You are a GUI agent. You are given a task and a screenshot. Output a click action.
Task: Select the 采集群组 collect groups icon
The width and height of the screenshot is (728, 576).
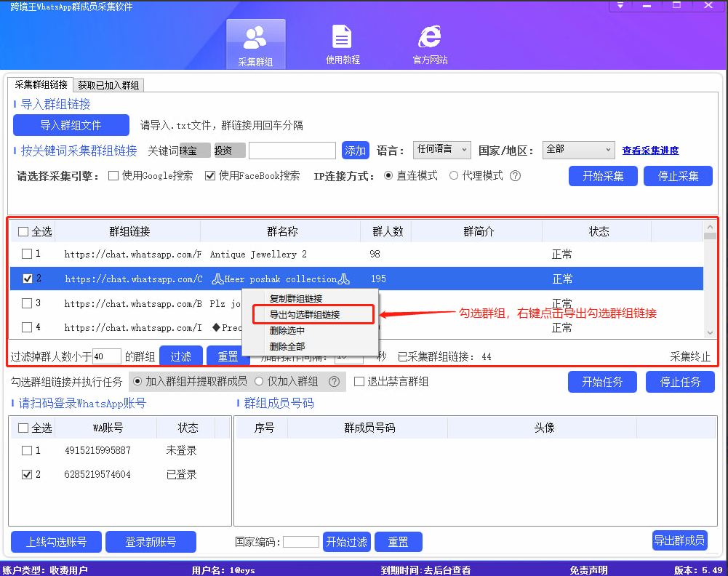[256, 42]
